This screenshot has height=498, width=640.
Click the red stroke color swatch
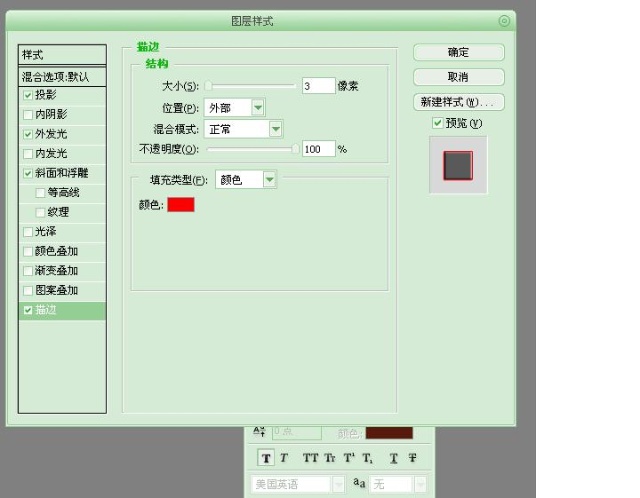[x=181, y=205]
